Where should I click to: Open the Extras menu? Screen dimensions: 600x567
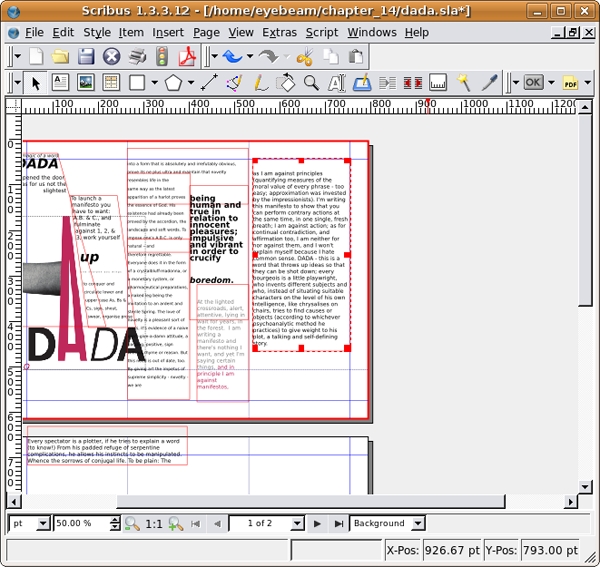279,32
